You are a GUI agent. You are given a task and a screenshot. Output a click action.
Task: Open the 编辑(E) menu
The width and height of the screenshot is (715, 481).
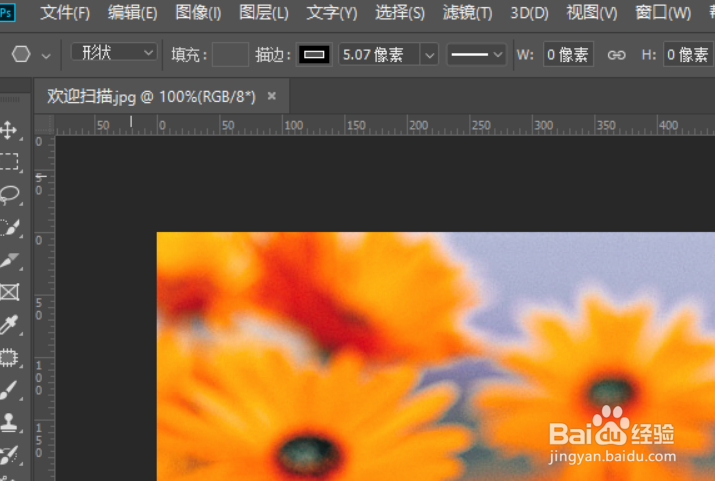[133, 13]
